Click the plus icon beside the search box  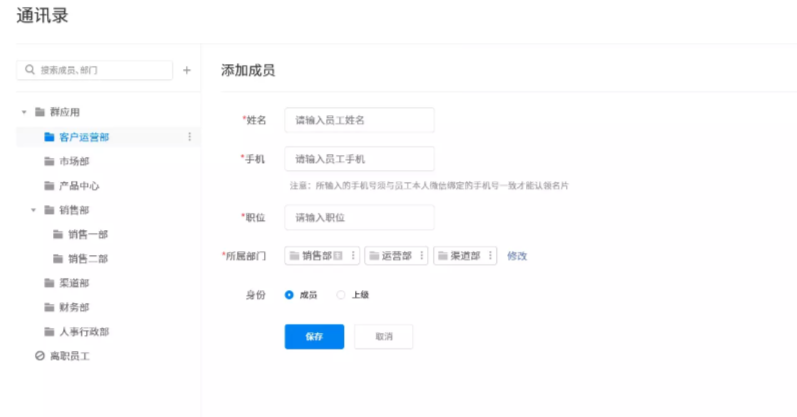(187, 70)
